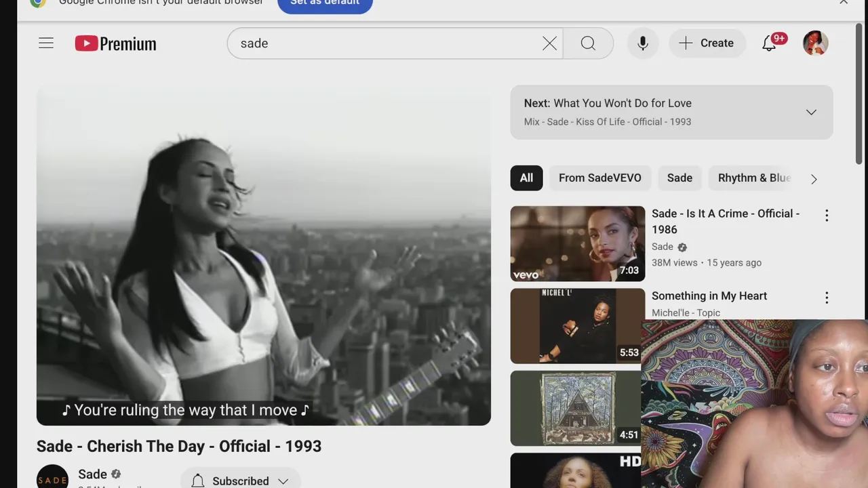
Task: Go to YouTube Premium home logo
Action: coord(115,43)
